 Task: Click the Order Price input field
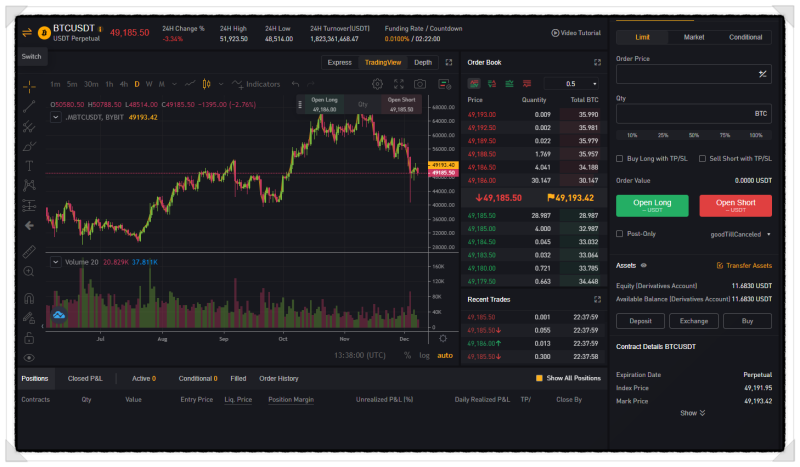point(693,74)
